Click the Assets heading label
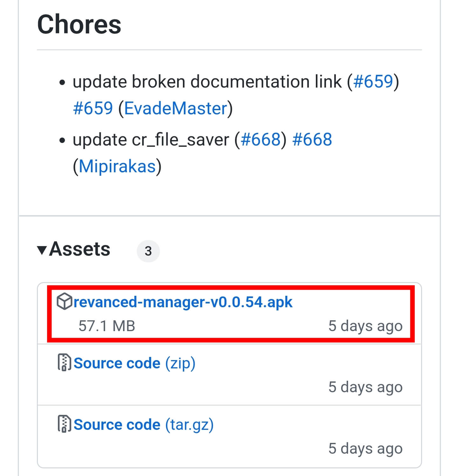The image size is (458, 476). [x=80, y=249]
